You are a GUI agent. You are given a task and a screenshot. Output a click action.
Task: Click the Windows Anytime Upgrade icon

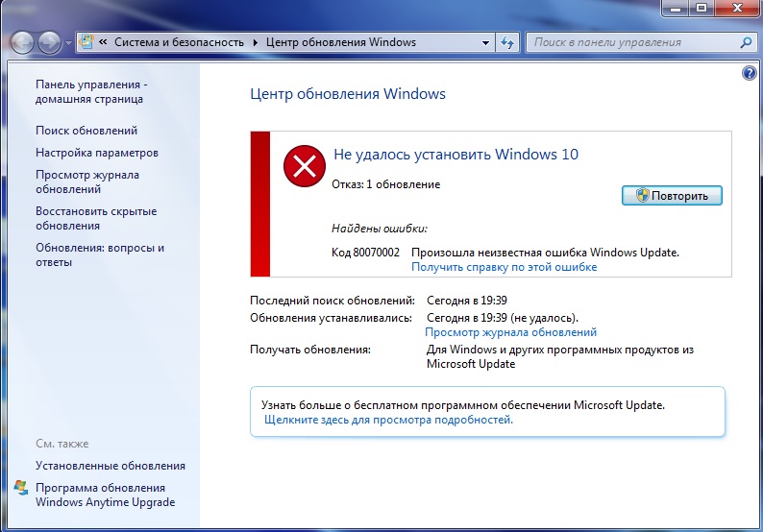coord(22,488)
